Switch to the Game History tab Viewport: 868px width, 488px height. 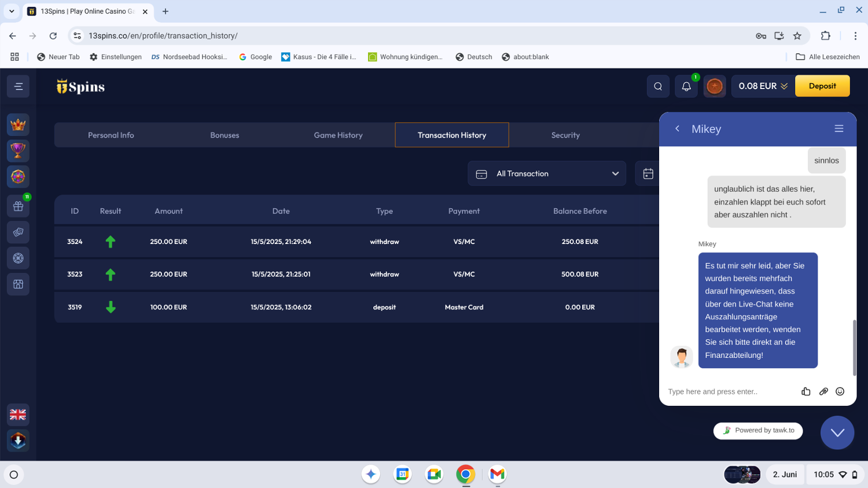(x=338, y=135)
